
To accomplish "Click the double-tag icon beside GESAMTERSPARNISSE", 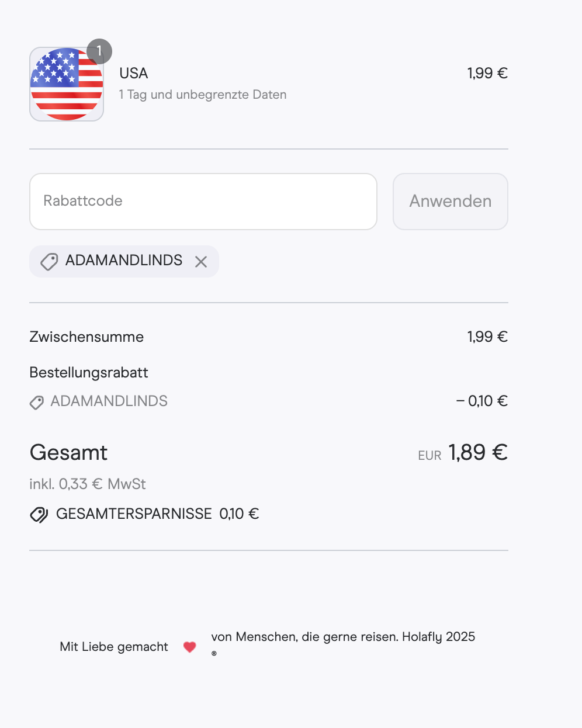I will pos(39,515).
